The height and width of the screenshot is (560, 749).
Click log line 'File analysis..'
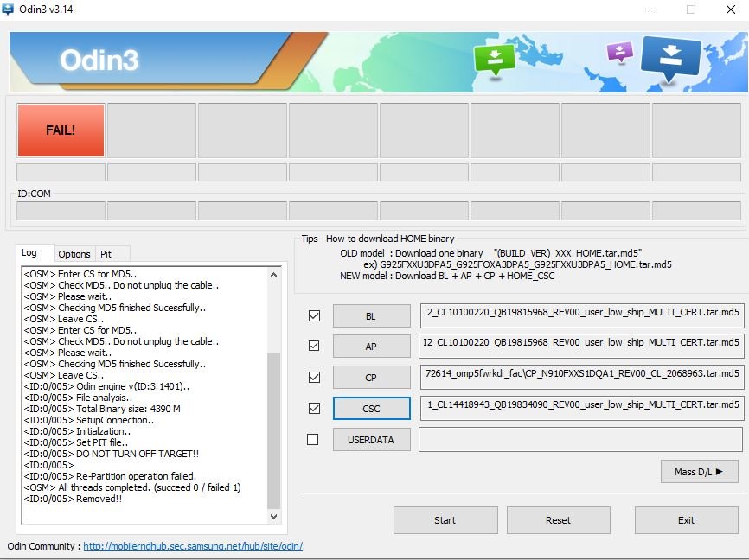[79, 398]
